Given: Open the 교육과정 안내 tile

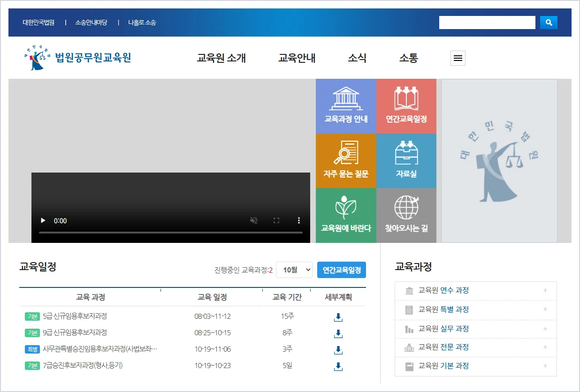Looking at the screenshot, I should (346, 106).
